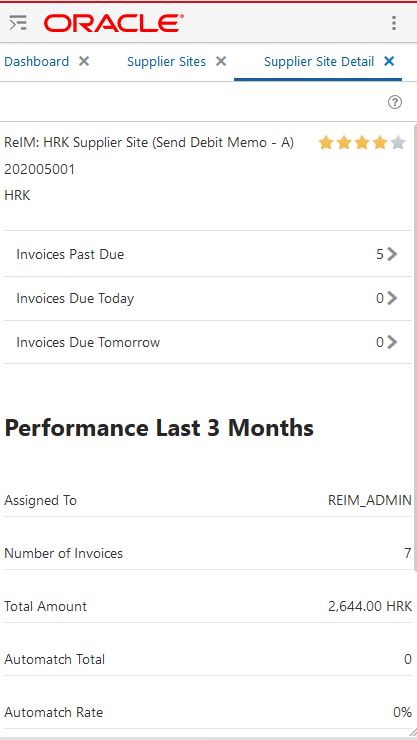
Task: Switch to the Supplier Sites tab
Action: 167,61
